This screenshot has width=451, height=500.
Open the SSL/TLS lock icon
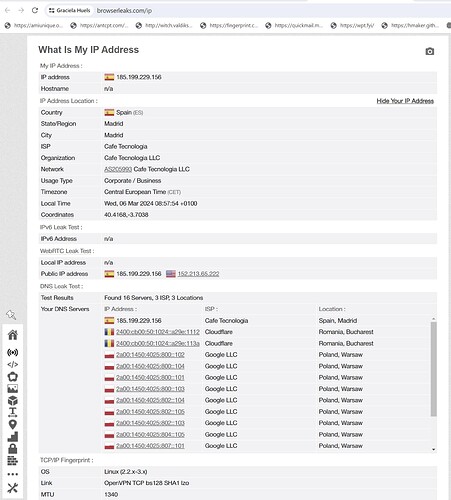pos(13,449)
